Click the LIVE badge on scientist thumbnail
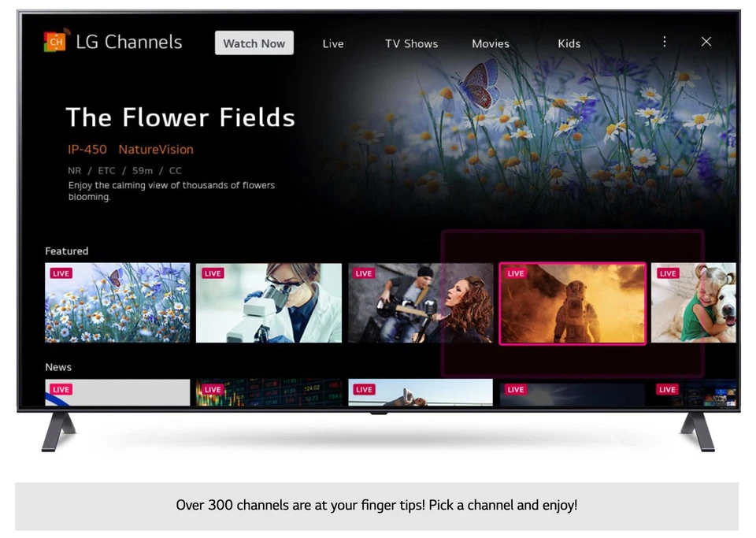Image resolution: width=756 pixels, height=538 pixels. [x=212, y=273]
